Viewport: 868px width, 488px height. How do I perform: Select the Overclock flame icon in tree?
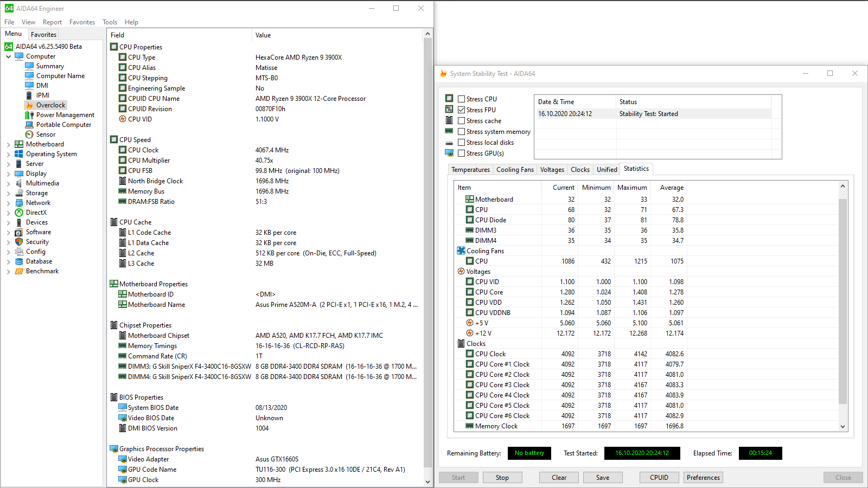pyautogui.click(x=29, y=105)
